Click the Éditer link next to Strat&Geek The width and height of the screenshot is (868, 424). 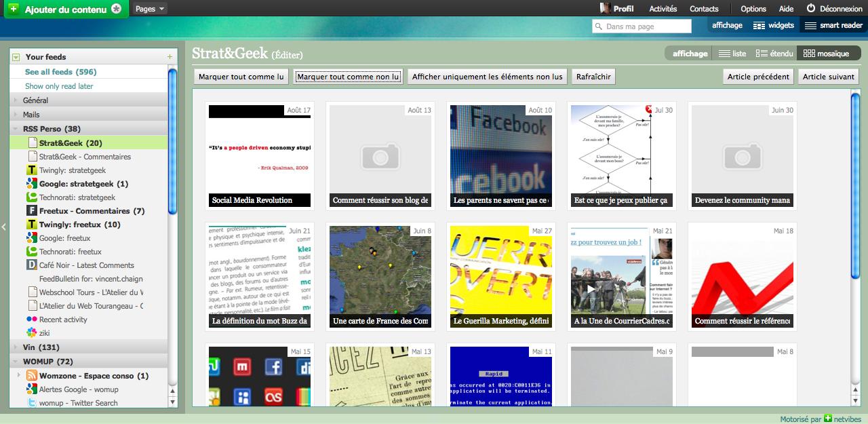tap(287, 55)
